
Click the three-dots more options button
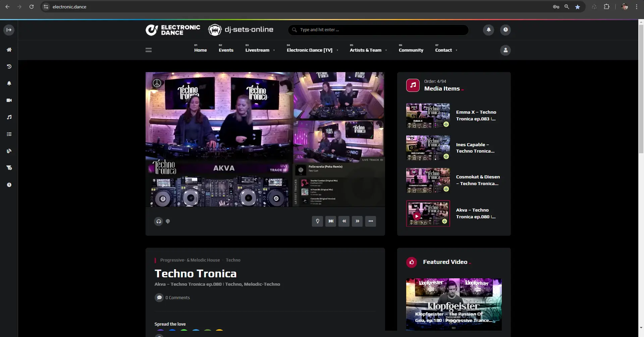(x=370, y=221)
